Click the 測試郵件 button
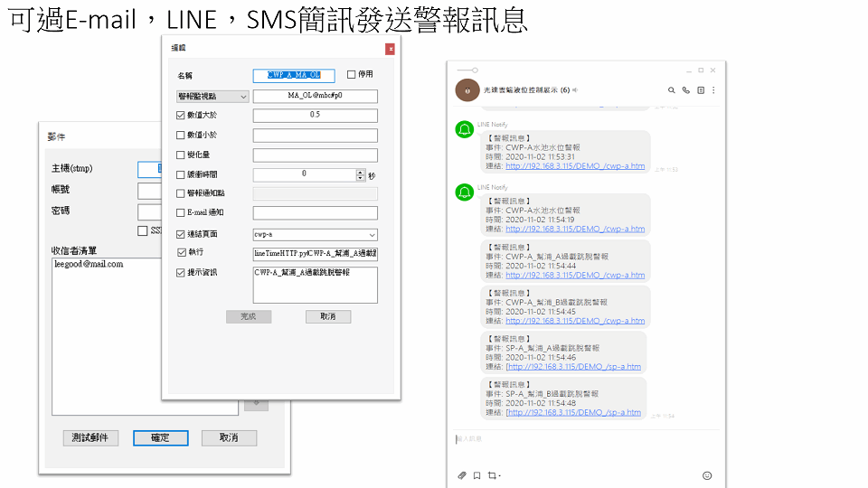 pos(90,437)
